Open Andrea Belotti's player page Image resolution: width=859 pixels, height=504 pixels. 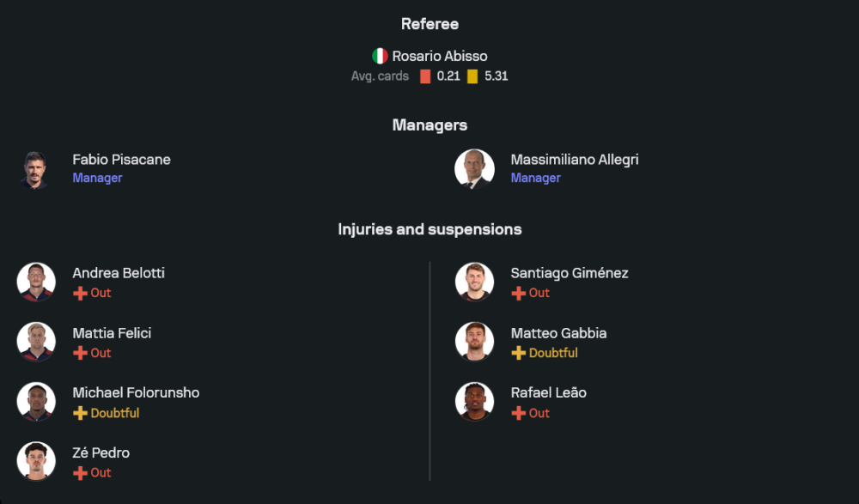point(119,273)
